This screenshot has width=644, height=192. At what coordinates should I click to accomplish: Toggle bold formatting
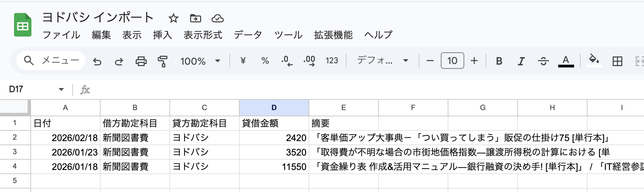pyautogui.click(x=499, y=61)
